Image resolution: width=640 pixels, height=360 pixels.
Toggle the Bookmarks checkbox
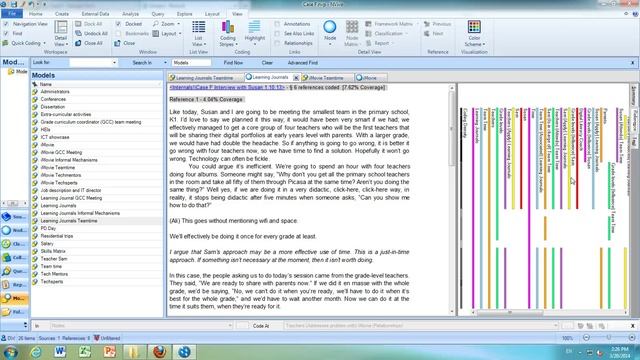tap(118, 33)
